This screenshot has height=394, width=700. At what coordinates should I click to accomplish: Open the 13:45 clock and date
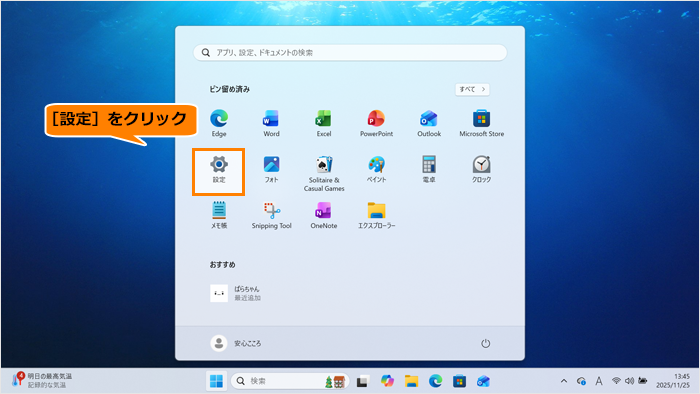[x=673, y=381]
